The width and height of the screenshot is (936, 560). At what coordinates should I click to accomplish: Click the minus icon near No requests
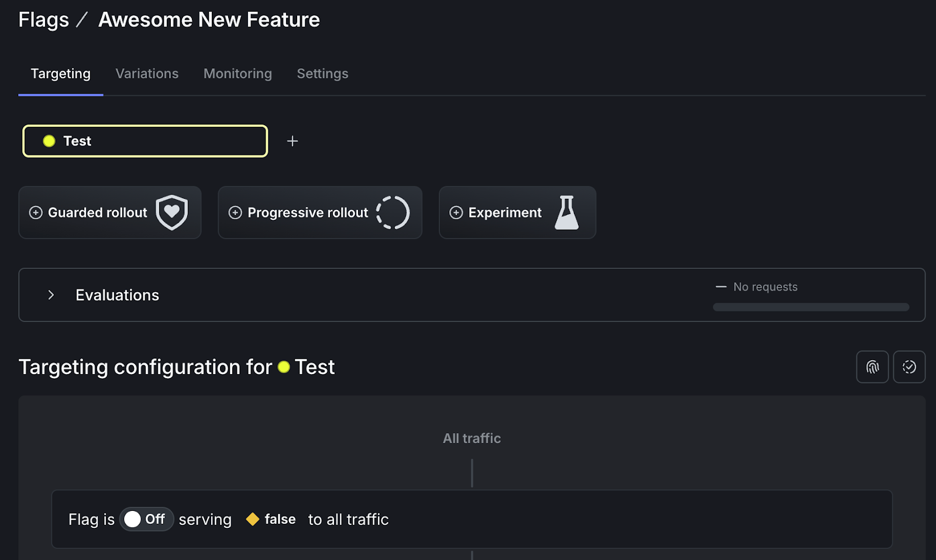(x=721, y=286)
